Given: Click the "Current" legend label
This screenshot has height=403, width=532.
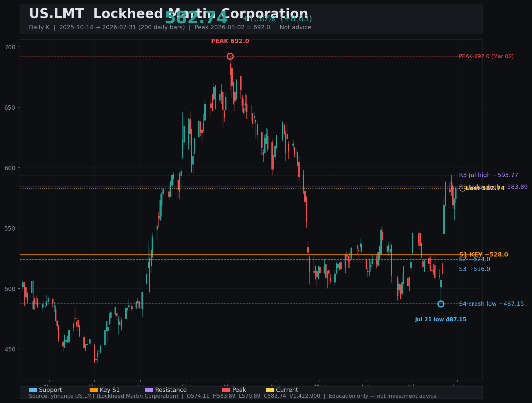Looking at the screenshot, I should tap(287, 390).
